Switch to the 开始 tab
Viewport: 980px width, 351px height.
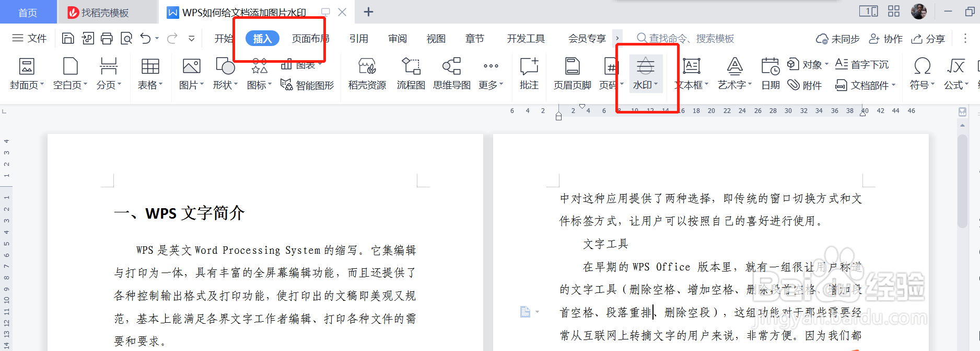coord(224,38)
